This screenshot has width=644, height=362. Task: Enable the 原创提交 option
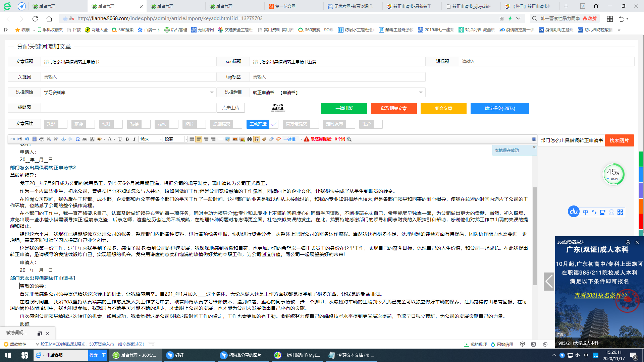[237, 124]
